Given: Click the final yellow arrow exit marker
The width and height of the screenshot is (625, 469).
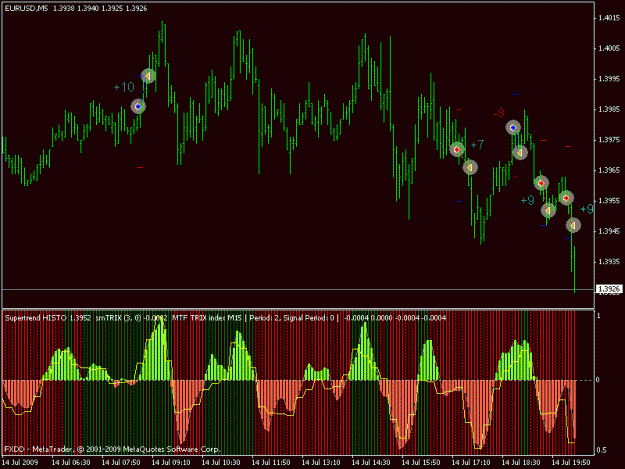Looking at the screenshot, I should 573,226.
